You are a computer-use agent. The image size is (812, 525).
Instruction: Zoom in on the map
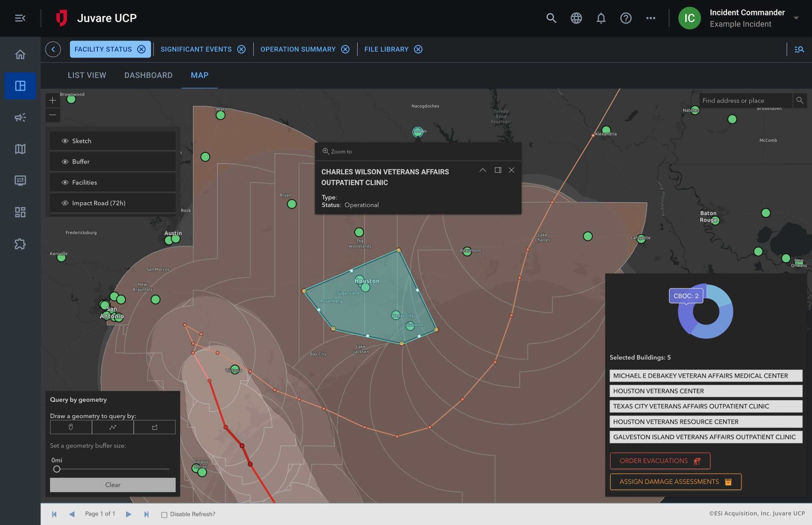pos(53,100)
